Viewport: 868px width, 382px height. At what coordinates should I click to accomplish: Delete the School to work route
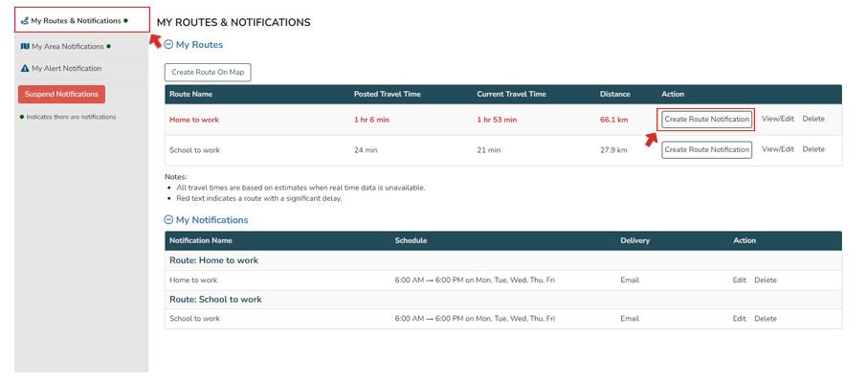813,149
